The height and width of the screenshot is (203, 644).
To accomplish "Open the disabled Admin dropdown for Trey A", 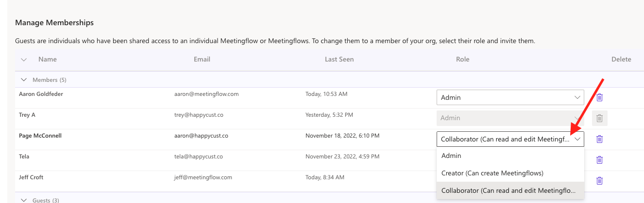I will (510, 118).
